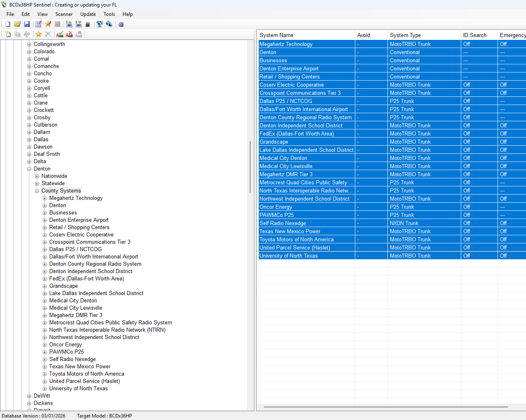The height and width of the screenshot is (420, 526).
Task: Click the star with pencil favorites editor icon
Action: [48, 24]
